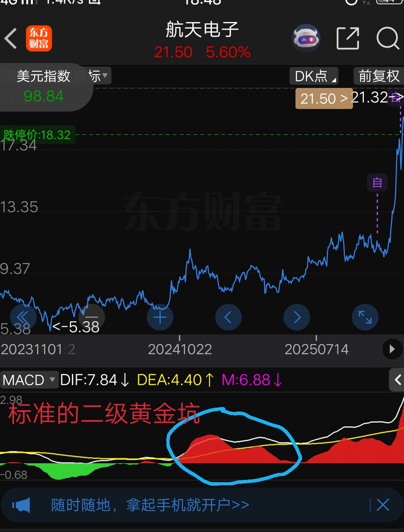Tap the plus zoom-in chart button
This screenshot has width=404, height=532.
coord(160,317)
